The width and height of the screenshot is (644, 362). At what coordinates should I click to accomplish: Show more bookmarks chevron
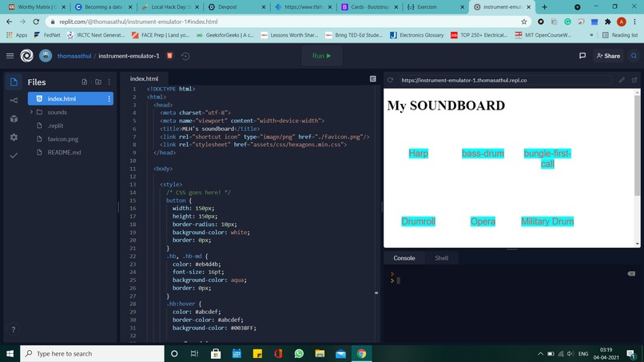(591, 35)
